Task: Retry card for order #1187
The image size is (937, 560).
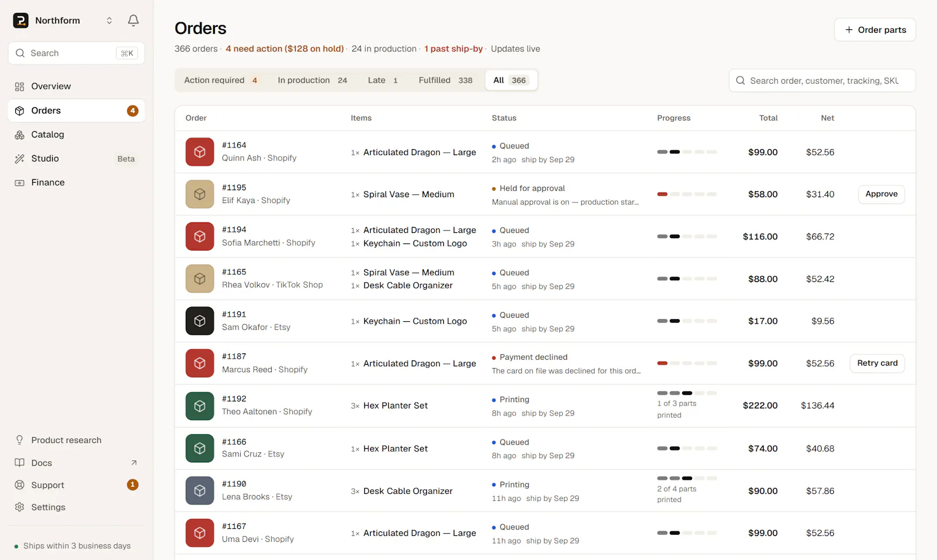Action: (877, 363)
